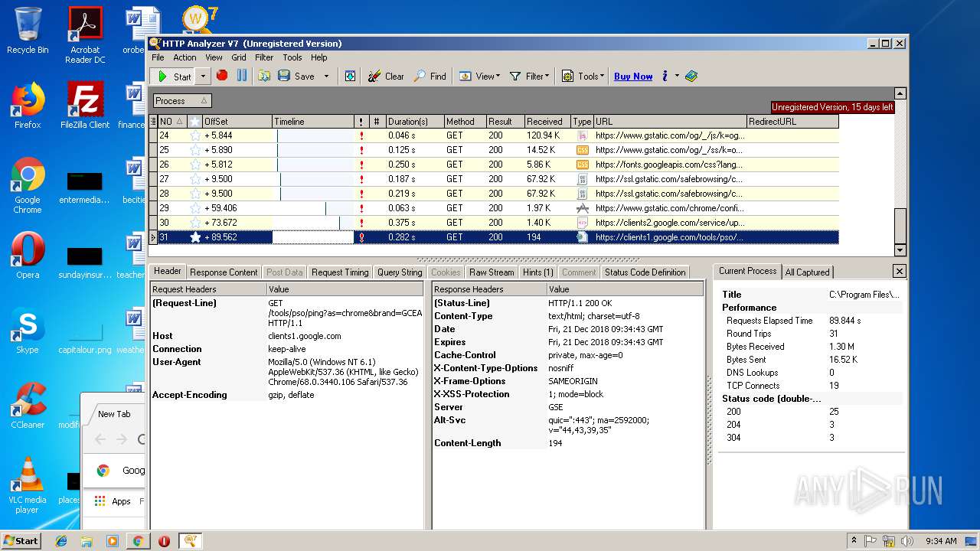The height and width of the screenshot is (551, 980).
Task: Sort by the NO column header
Action: [171, 122]
